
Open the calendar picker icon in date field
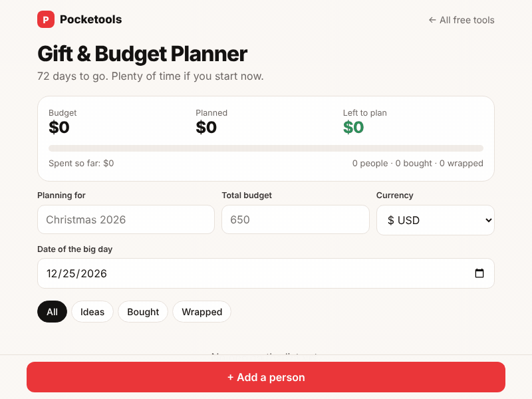point(479,273)
